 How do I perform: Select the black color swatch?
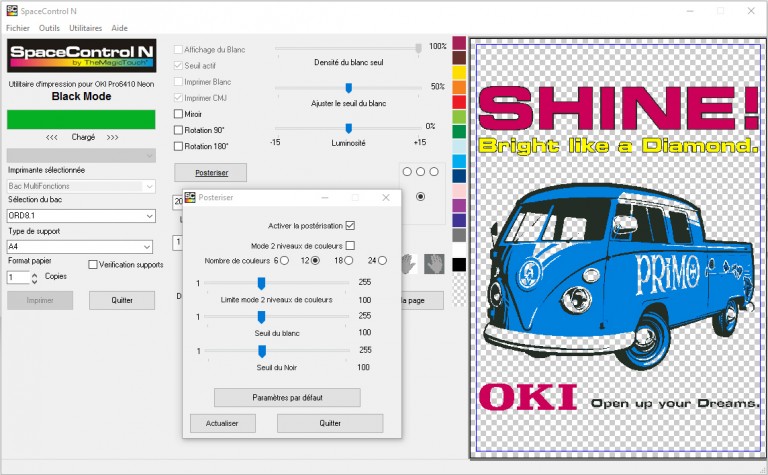pos(459,264)
